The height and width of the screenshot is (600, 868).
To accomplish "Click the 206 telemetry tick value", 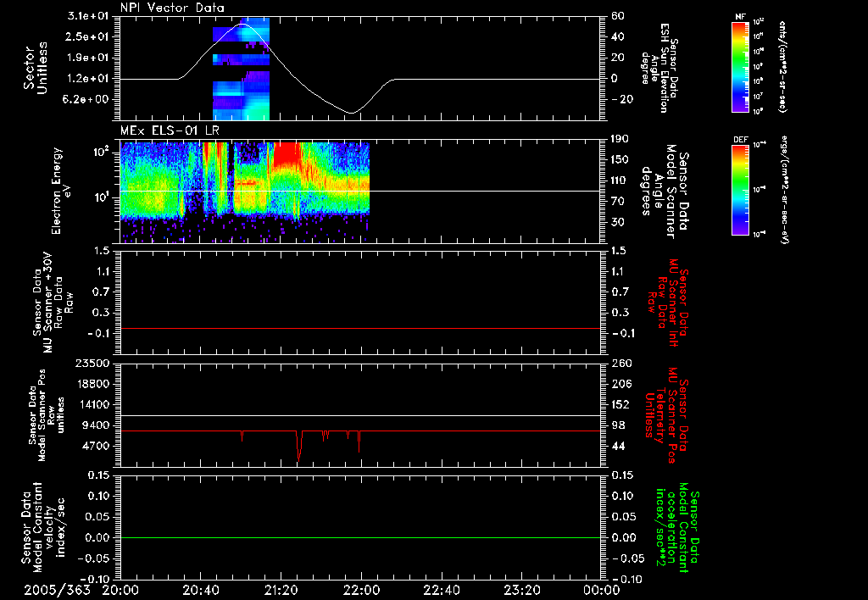I will pos(621,384).
